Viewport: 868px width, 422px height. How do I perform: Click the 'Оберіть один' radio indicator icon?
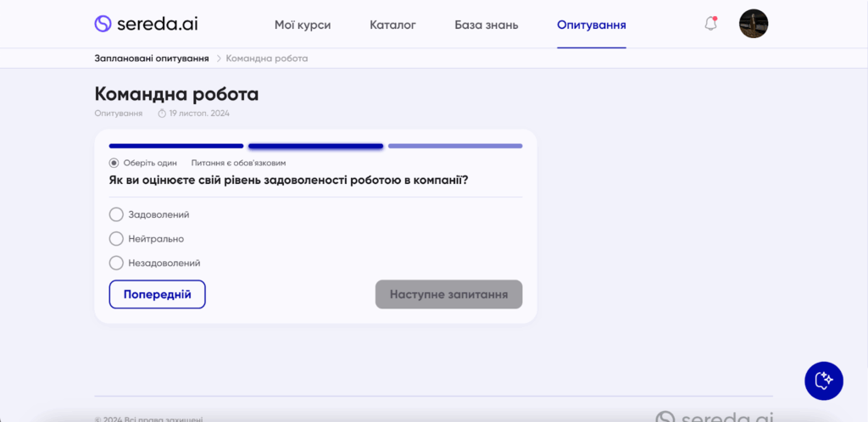pyautogui.click(x=114, y=163)
